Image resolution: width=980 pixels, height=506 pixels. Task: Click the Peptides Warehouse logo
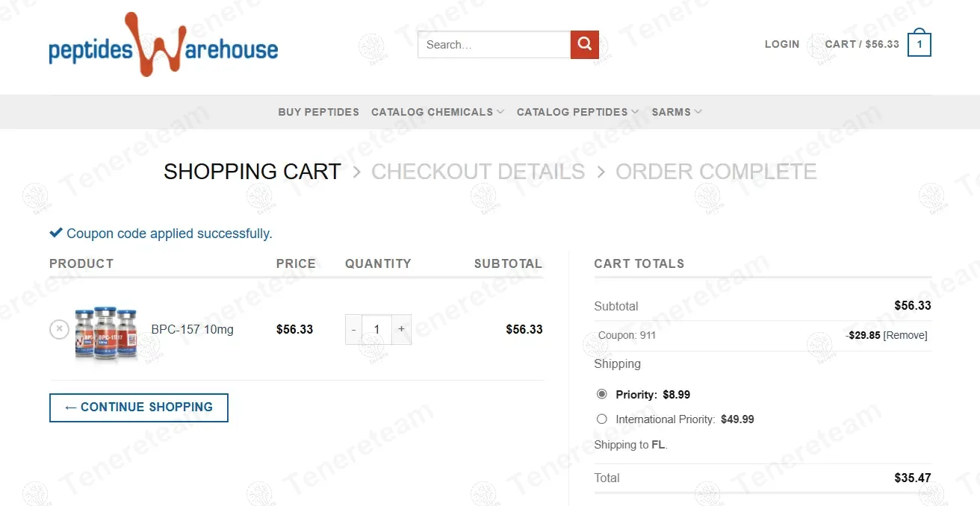[163, 46]
